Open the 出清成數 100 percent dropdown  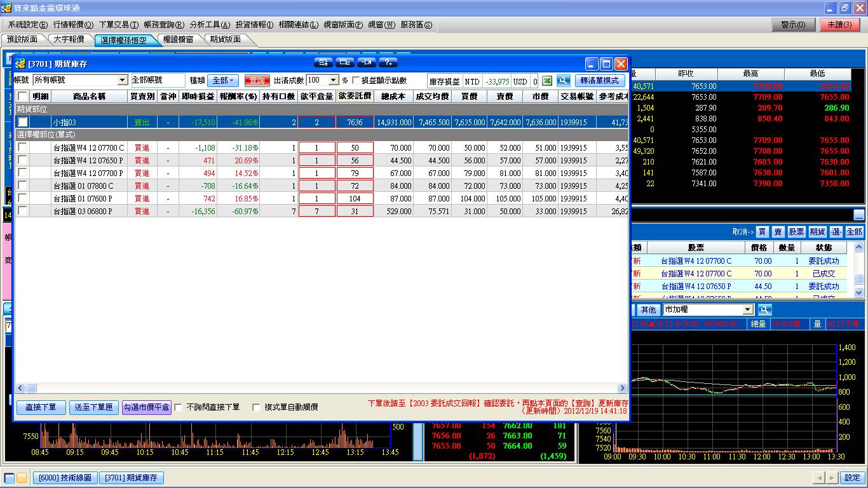(333, 81)
